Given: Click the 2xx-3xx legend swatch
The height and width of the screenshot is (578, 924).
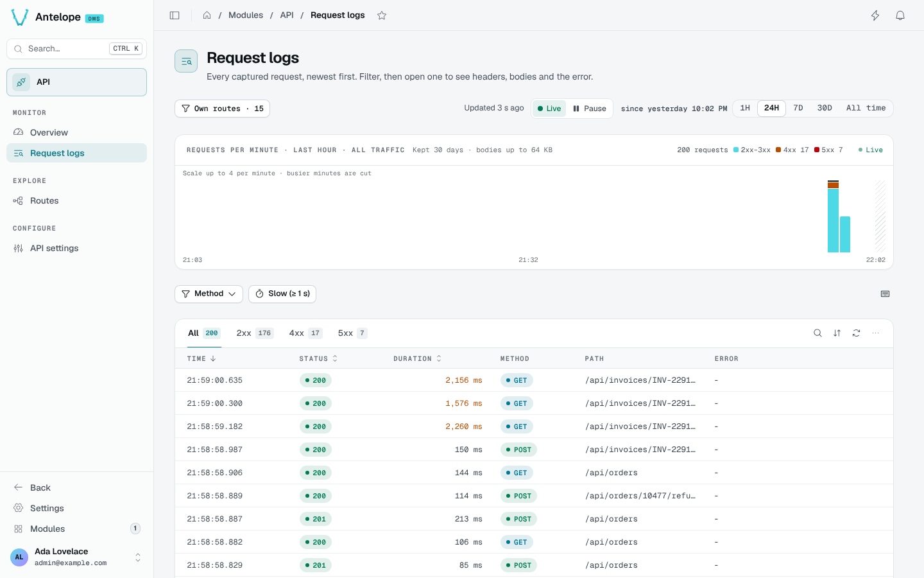Looking at the screenshot, I should click(x=736, y=150).
